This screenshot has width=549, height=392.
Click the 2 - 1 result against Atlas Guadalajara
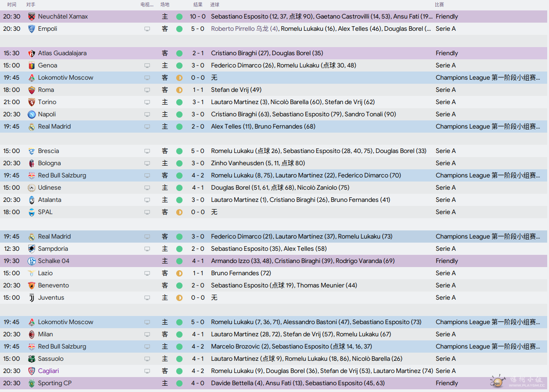pyautogui.click(x=197, y=53)
